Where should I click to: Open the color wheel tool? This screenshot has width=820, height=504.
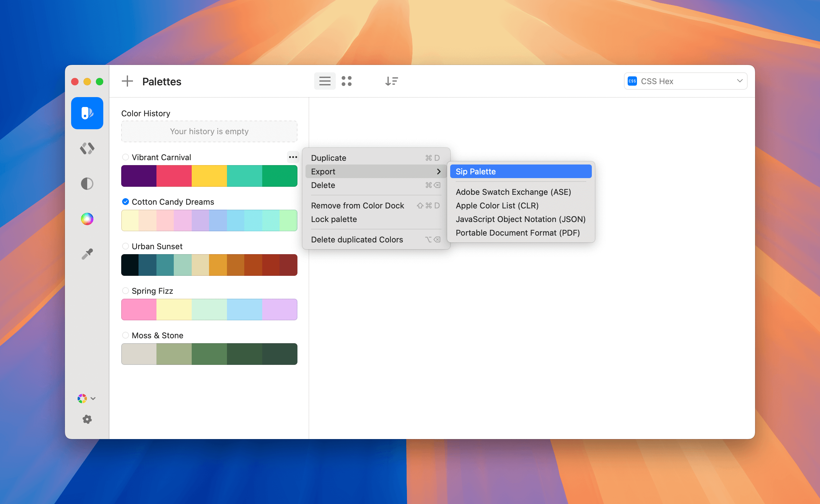coord(87,219)
